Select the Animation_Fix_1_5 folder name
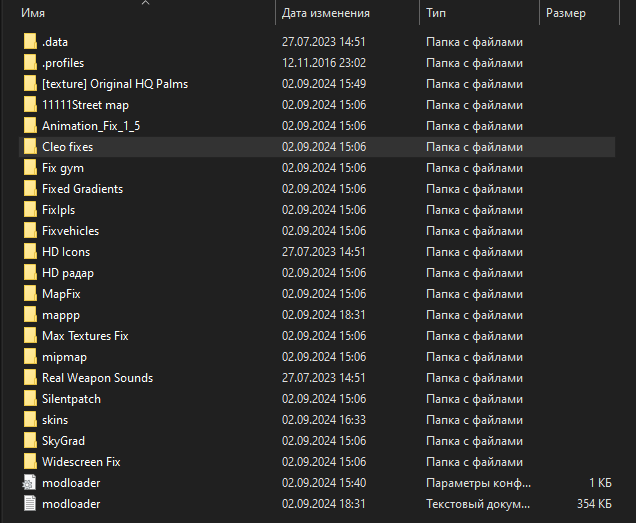The width and height of the screenshot is (636, 523). coord(91,126)
